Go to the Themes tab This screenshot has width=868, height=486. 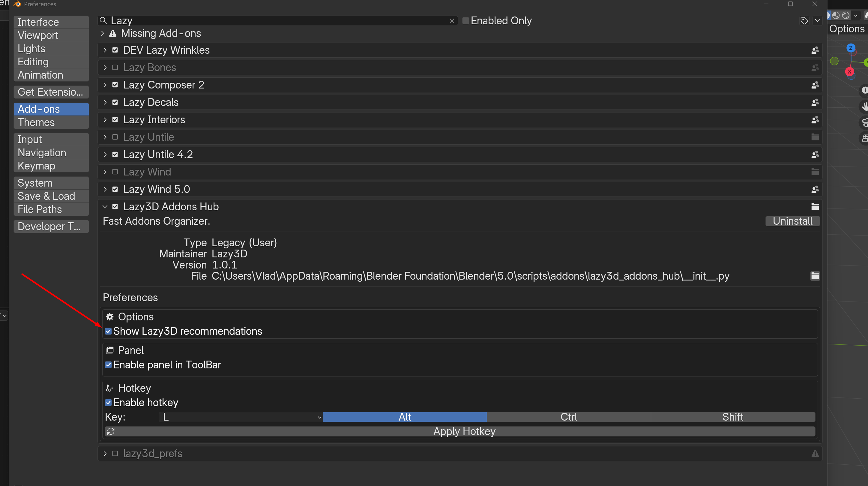[51, 122]
